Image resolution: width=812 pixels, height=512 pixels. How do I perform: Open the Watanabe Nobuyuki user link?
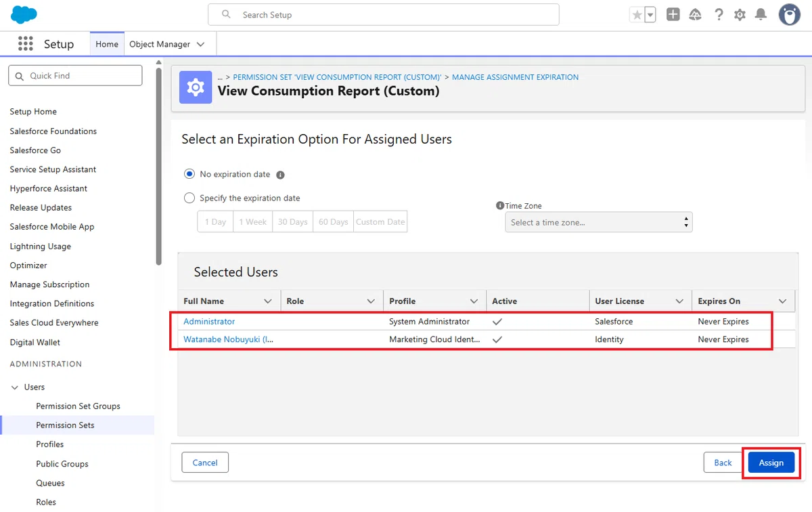pos(228,339)
